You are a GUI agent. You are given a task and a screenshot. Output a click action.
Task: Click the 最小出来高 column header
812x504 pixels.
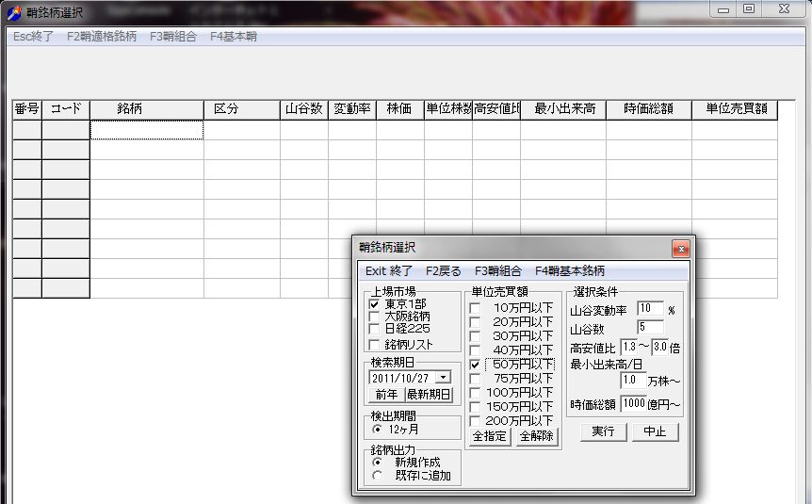(x=563, y=110)
